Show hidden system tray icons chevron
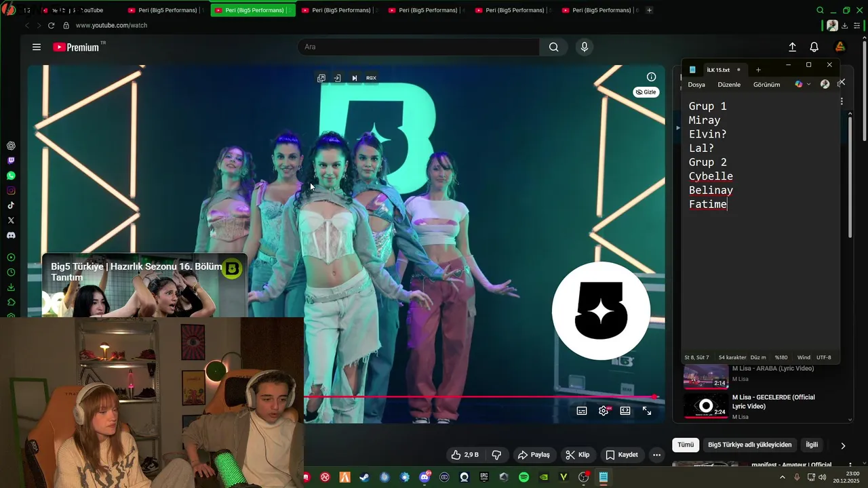The width and height of the screenshot is (868, 488). click(x=782, y=477)
